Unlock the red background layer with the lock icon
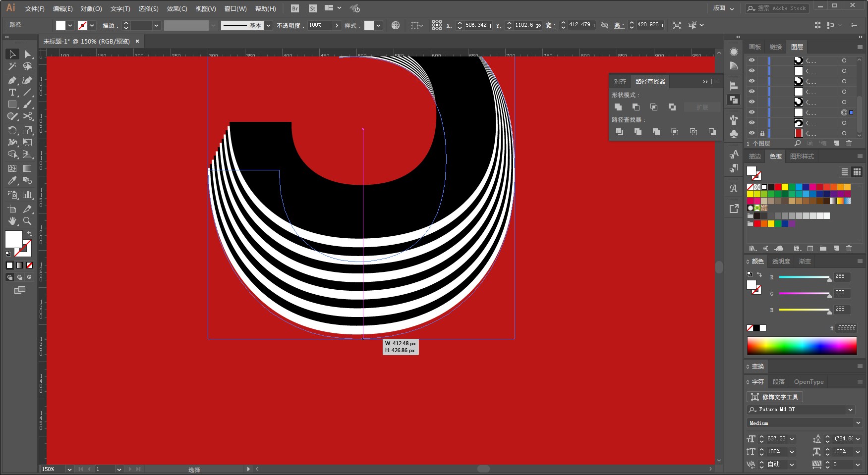This screenshot has width=868, height=475. pyautogui.click(x=762, y=133)
